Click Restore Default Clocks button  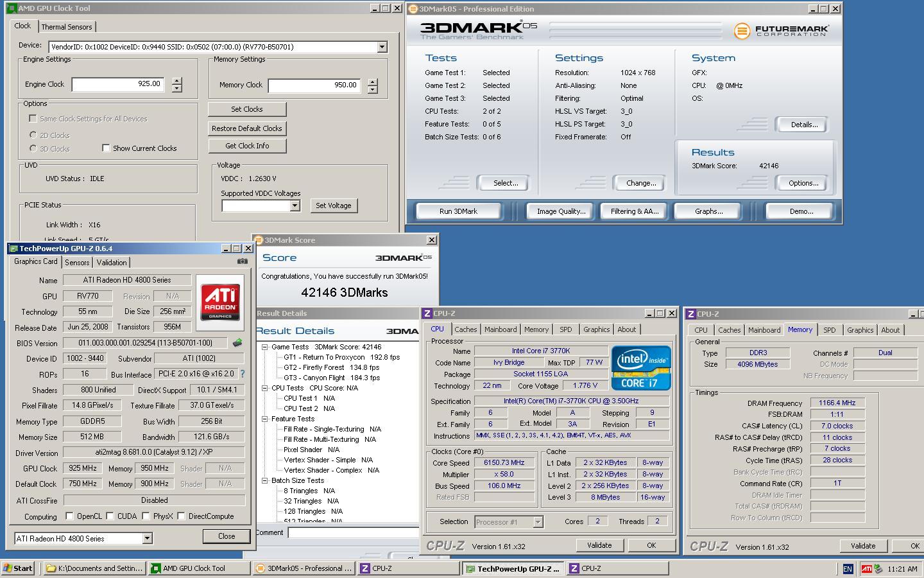coord(247,128)
